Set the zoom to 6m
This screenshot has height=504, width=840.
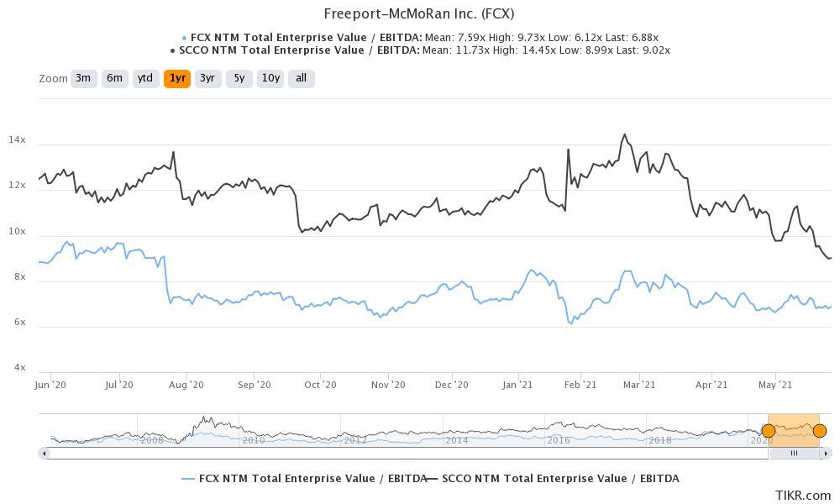(114, 78)
